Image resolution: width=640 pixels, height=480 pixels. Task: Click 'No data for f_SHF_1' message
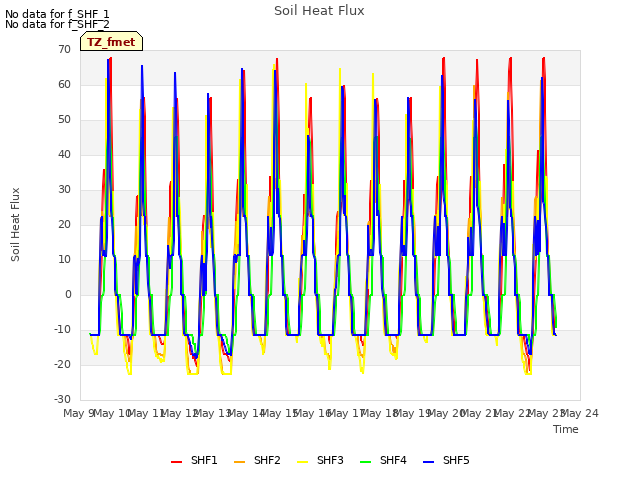57,14
